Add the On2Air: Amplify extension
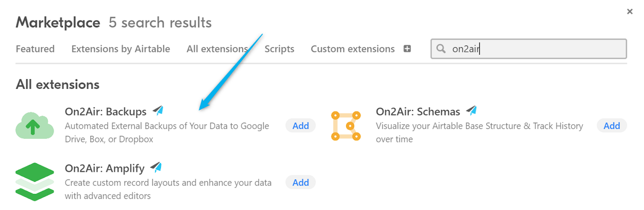This screenshot has width=644, height=210. tap(301, 183)
